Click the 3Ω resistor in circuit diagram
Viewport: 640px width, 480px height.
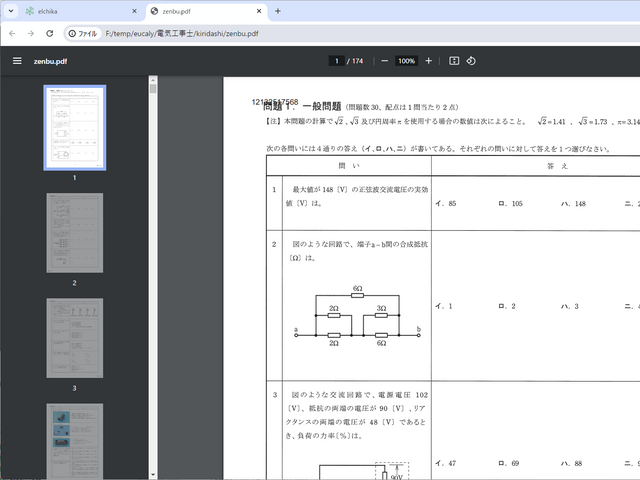click(x=381, y=315)
